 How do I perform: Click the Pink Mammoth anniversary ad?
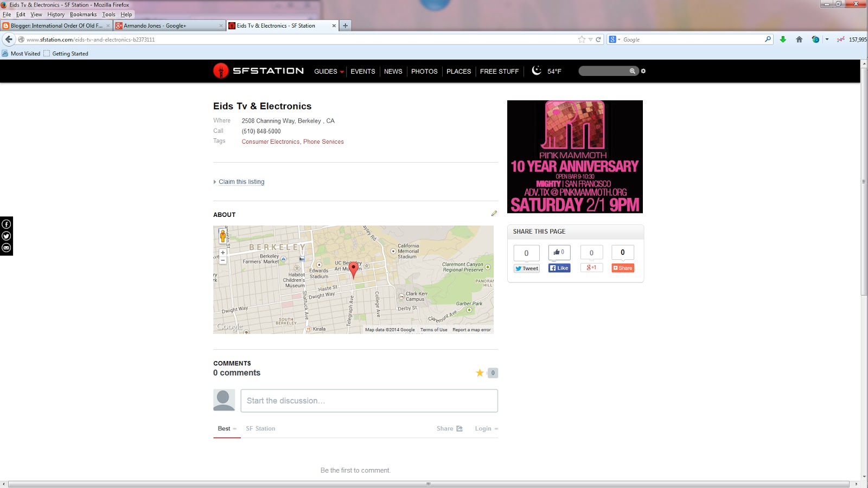point(575,157)
